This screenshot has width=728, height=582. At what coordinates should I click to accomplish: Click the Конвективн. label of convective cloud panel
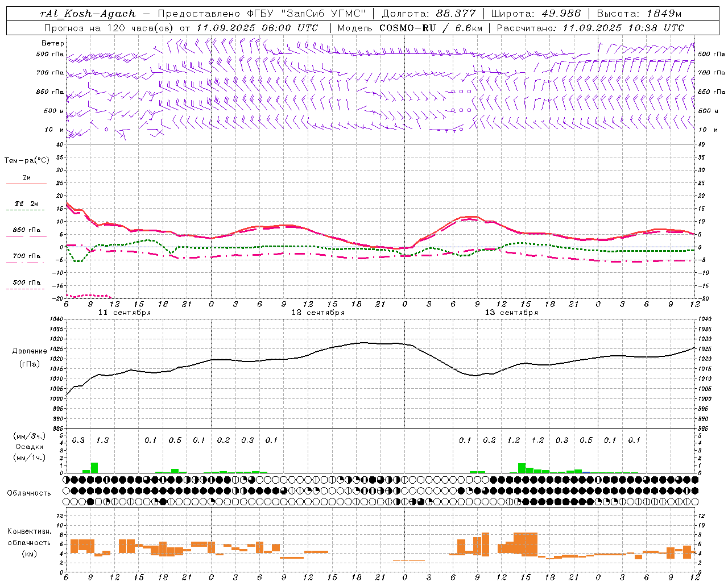[x=30, y=531]
